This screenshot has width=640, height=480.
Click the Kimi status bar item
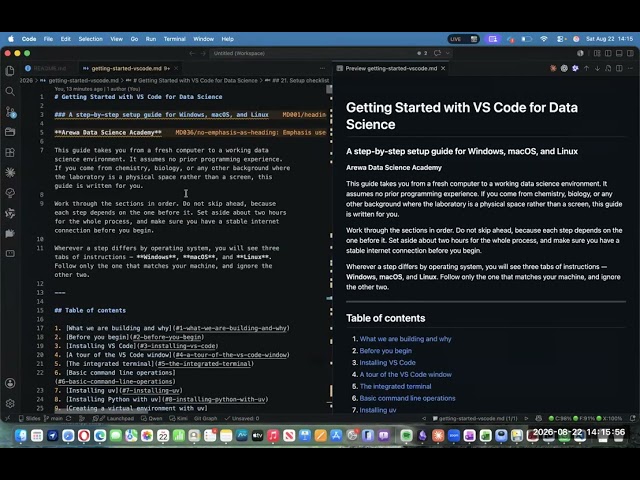coord(178,418)
